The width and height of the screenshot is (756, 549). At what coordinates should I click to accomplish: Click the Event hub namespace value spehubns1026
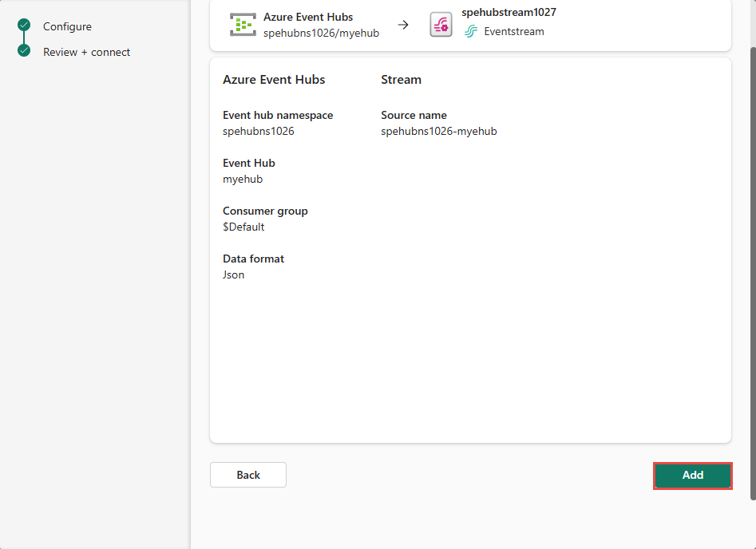pyautogui.click(x=258, y=131)
